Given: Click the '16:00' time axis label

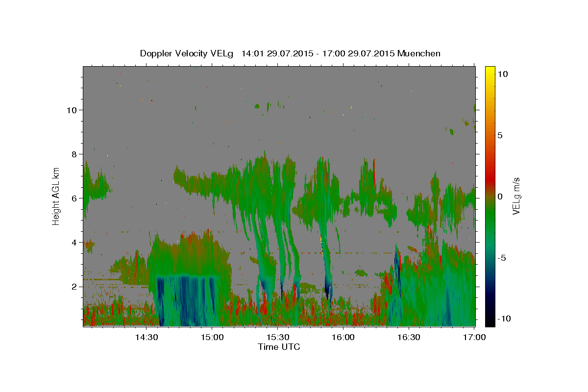Looking at the screenshot, I should [343, 337].
